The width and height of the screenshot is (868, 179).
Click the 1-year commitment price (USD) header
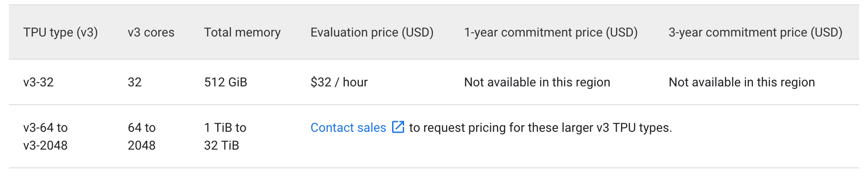(550, 33)
